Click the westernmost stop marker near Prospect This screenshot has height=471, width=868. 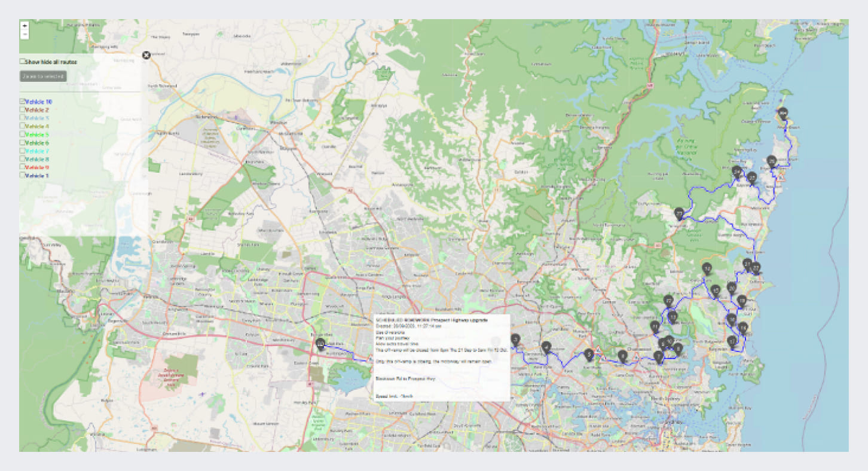click(320, 343)
